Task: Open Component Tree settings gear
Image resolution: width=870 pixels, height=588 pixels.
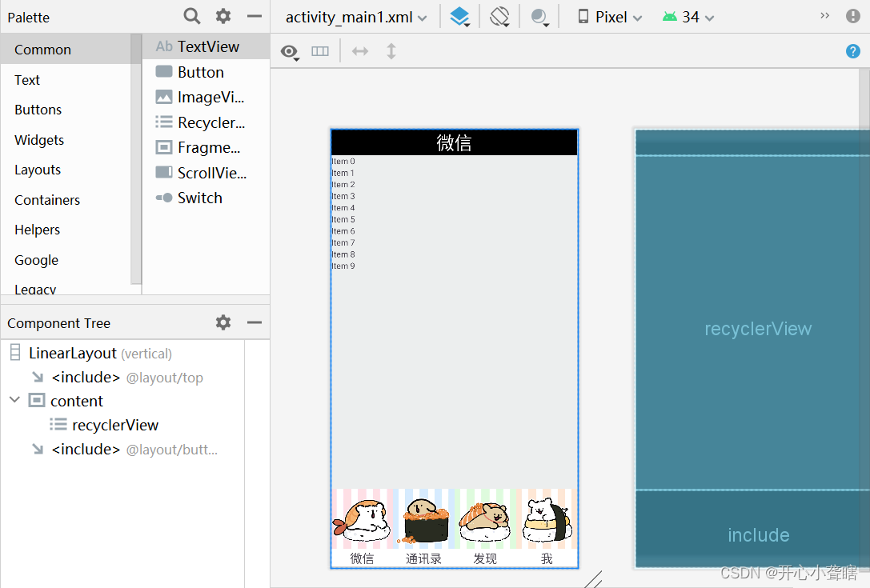Action: pos(223,322)
